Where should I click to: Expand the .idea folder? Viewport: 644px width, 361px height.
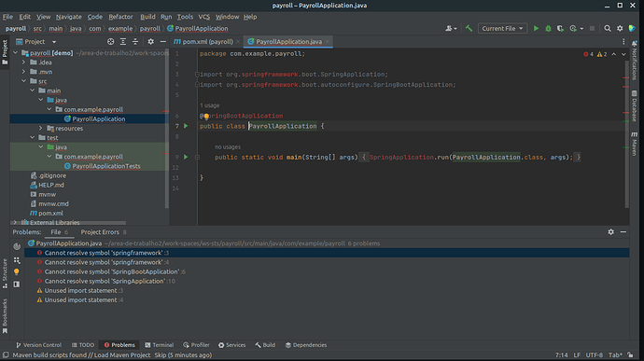point(24,62)
